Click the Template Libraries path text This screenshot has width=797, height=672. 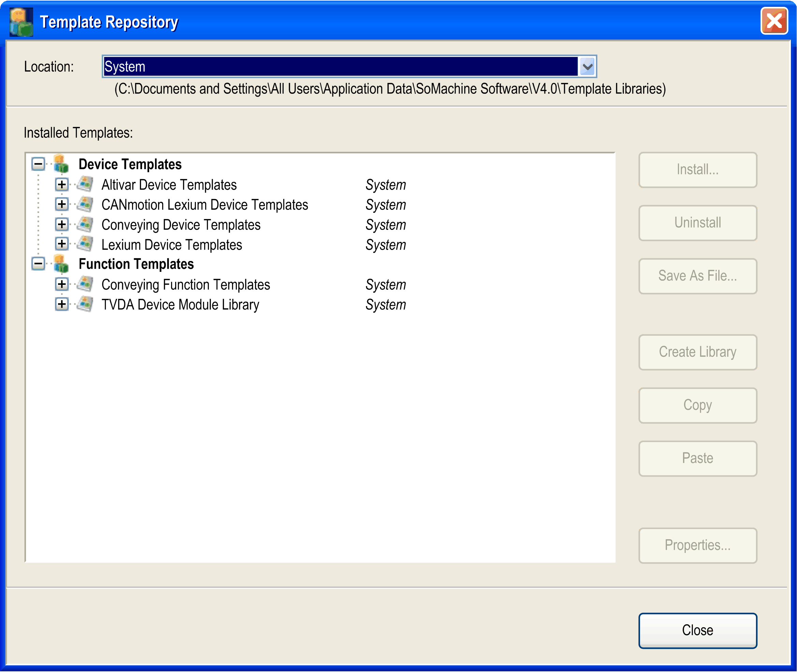click(x=390, y=89)
